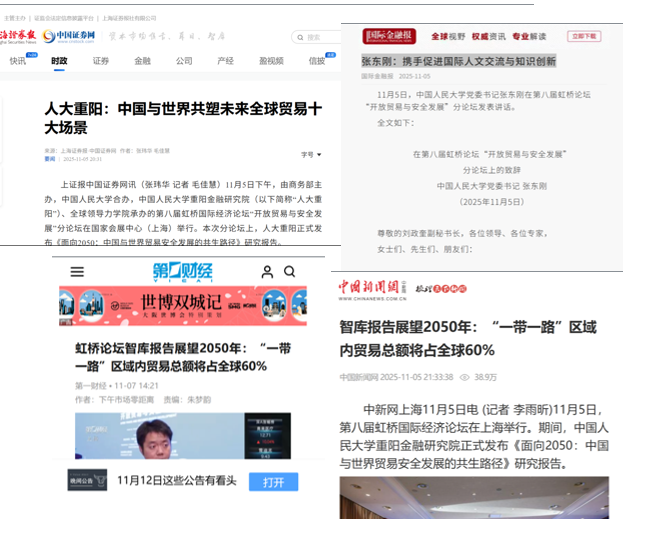Open the 金融 navigation tab
Image resolution: width=645 pixels, height=538 pixels.
click(x=142, y=61)
